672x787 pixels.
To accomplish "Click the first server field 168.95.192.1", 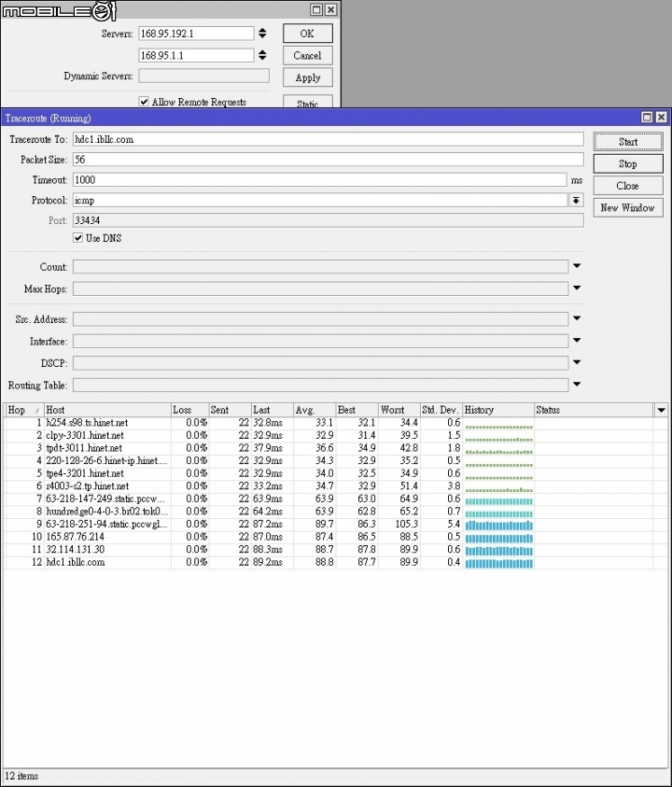I will [x=196, y=34].
